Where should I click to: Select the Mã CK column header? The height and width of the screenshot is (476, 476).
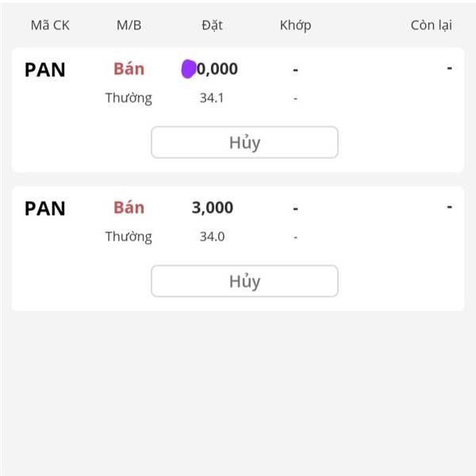point(50,25)
